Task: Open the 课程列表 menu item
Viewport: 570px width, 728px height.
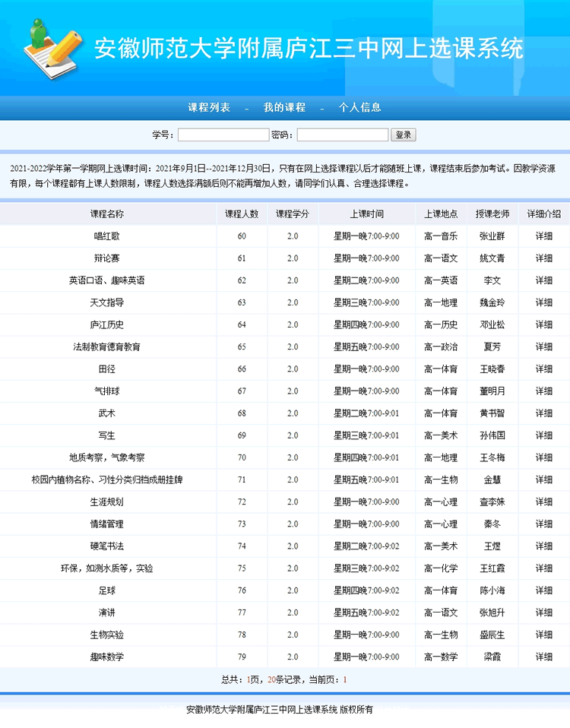Action: pyautogui.click(x=209, y=108)
